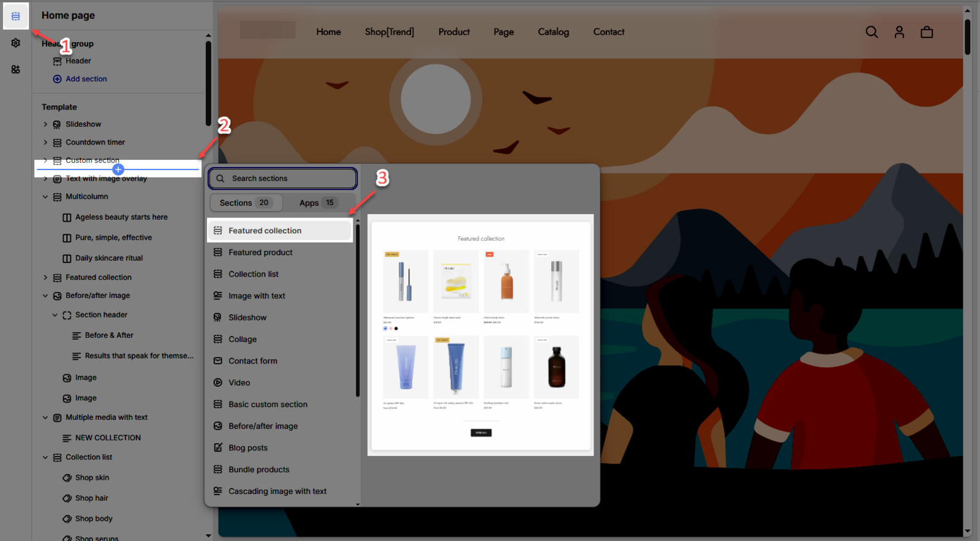Click the search magnifier icon in store header
The height and width of the screenshot is (541, 980).
pyautogui.click(x=872, y=32)
